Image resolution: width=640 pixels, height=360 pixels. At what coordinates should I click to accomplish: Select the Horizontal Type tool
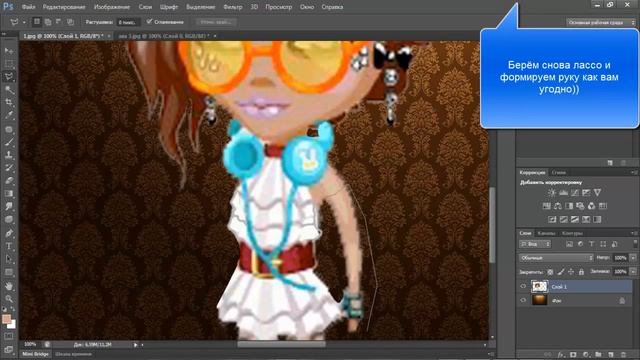coord(9,246)
